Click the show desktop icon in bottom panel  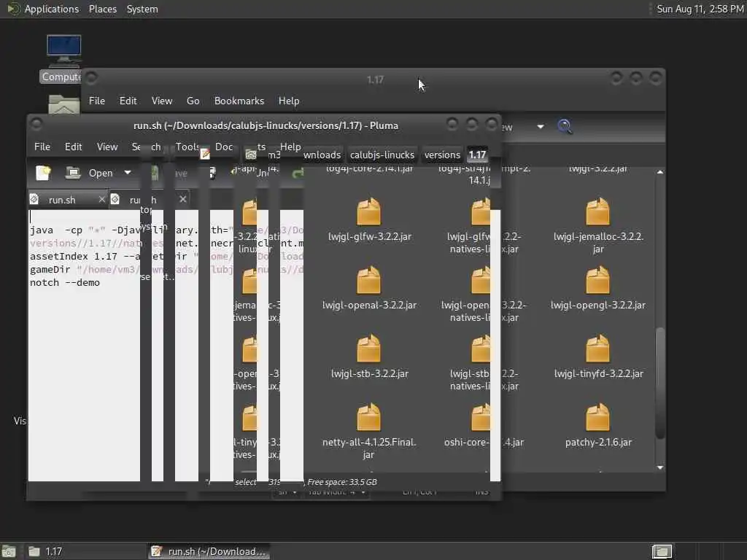click(x=9, y=551)
